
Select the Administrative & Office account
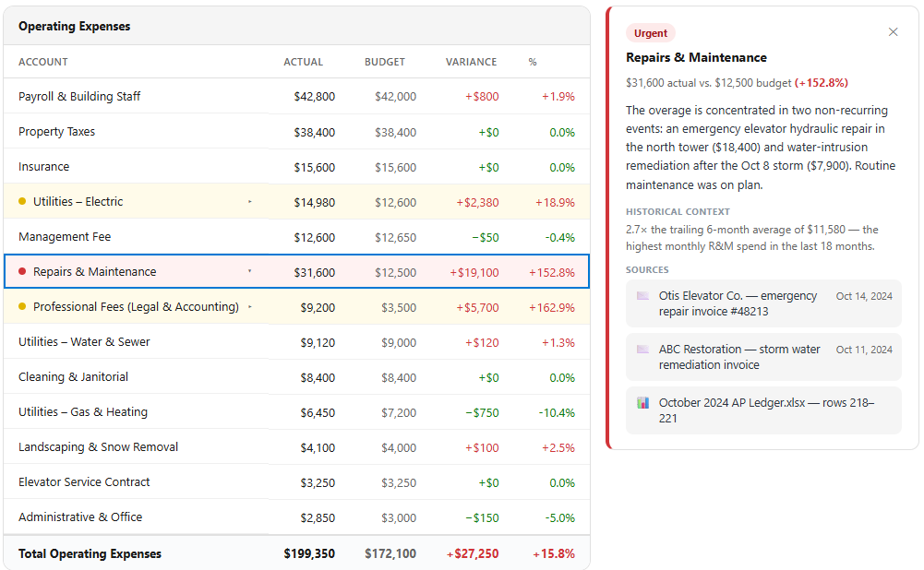click(x=80, y=517)
